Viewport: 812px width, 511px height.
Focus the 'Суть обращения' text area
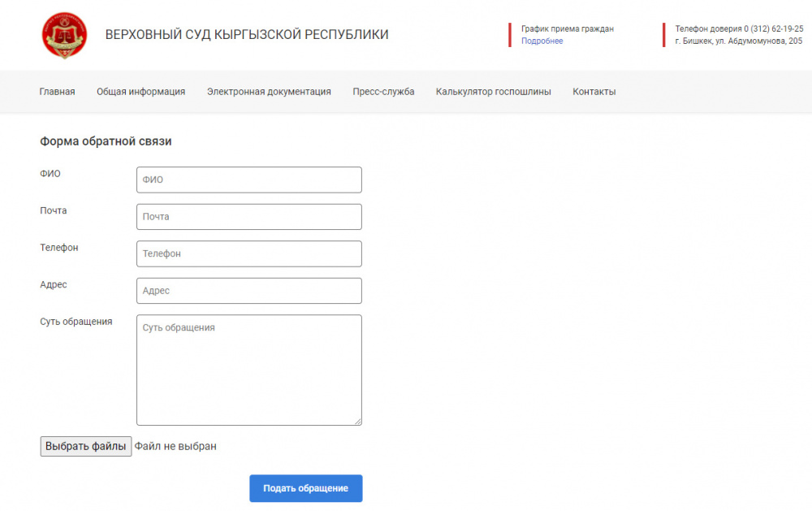click(248, 370)
